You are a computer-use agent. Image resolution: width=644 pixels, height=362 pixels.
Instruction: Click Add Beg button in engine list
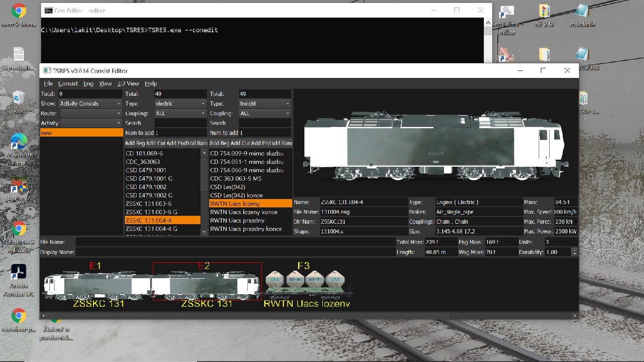coord(135,143)
